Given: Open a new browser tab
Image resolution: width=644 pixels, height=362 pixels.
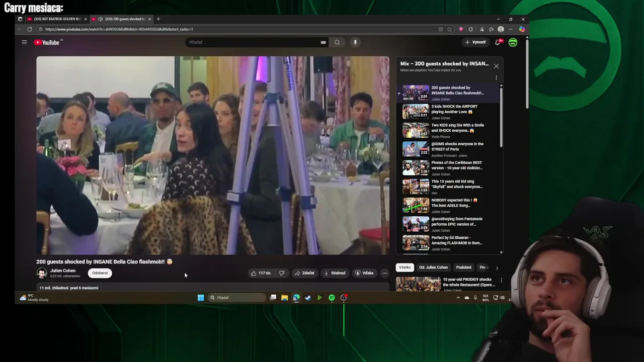Looking at the screenshot, I should click(158, 19).
